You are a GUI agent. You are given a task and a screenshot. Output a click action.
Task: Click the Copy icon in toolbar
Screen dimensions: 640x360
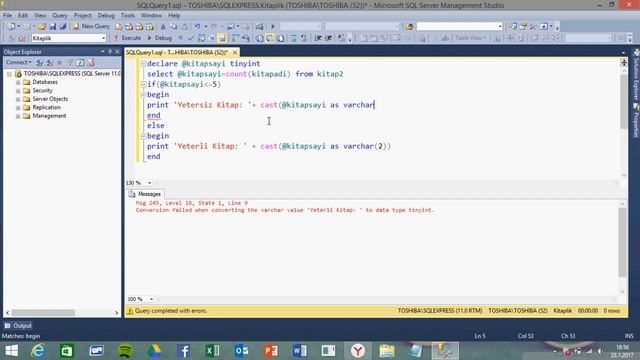tap(173, 27)
